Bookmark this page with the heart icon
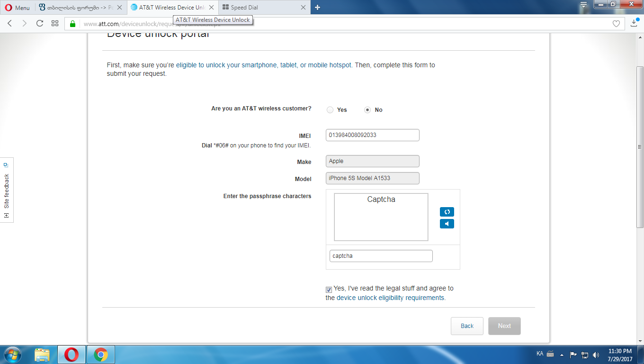This screenshot has width=644, height=364. click(x=616, y=24)
